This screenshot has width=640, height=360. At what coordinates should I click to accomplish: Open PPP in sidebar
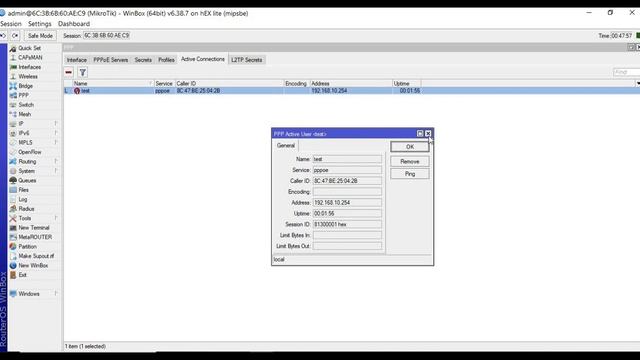pyautogui.click(x=23, y=95)
